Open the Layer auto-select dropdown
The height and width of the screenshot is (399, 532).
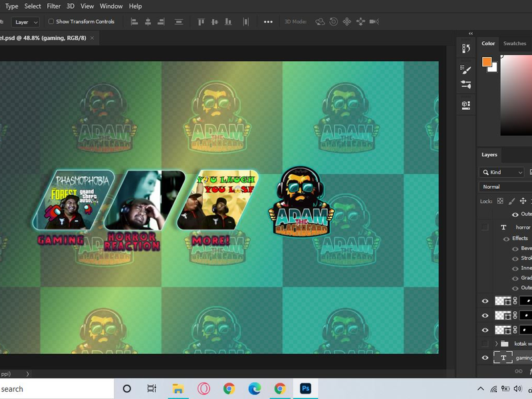tap(26, 22)
